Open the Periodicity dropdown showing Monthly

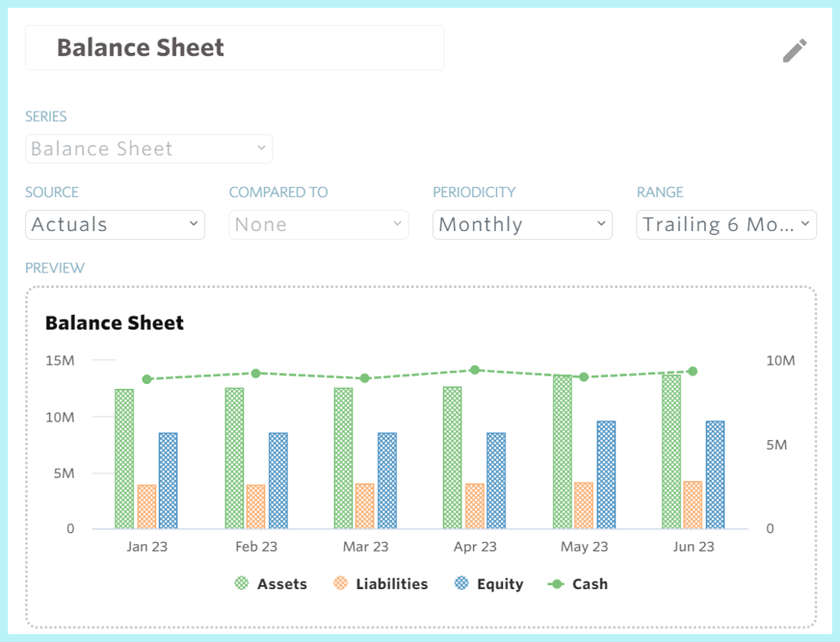point(522,224)
